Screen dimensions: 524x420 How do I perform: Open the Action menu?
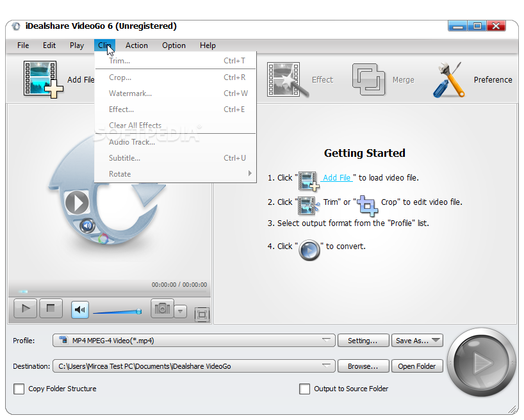[136, 45]
